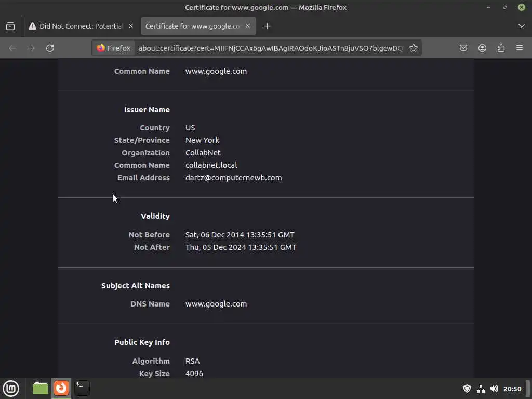Reload the current page
Viewport: 532px width, 399px height.
(50, 48)
